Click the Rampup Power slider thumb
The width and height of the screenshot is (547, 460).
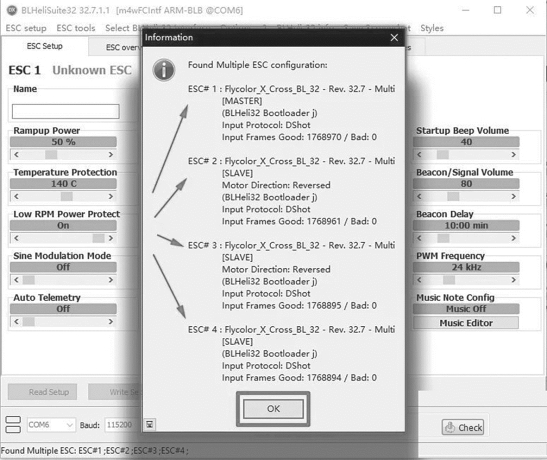click(x=51, y=154)
